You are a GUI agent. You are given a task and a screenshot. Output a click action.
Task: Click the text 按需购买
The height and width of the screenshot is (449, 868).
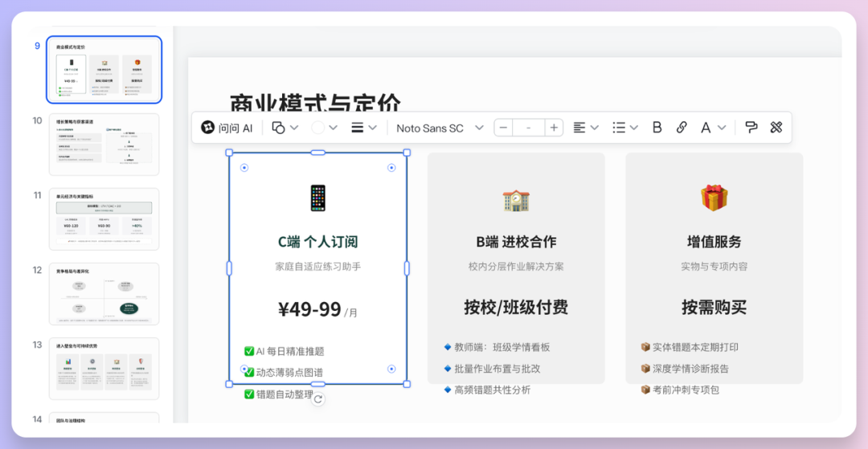[714, 308]
